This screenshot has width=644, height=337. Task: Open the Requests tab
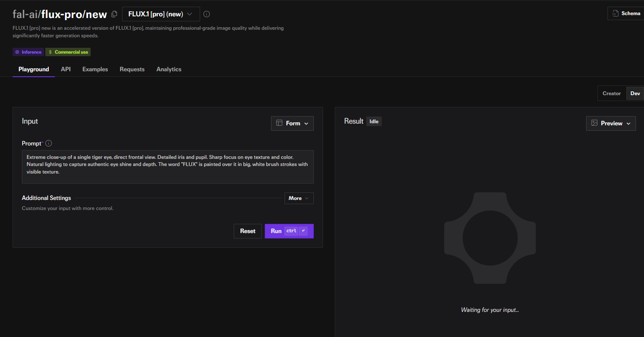tap(132, 70)
